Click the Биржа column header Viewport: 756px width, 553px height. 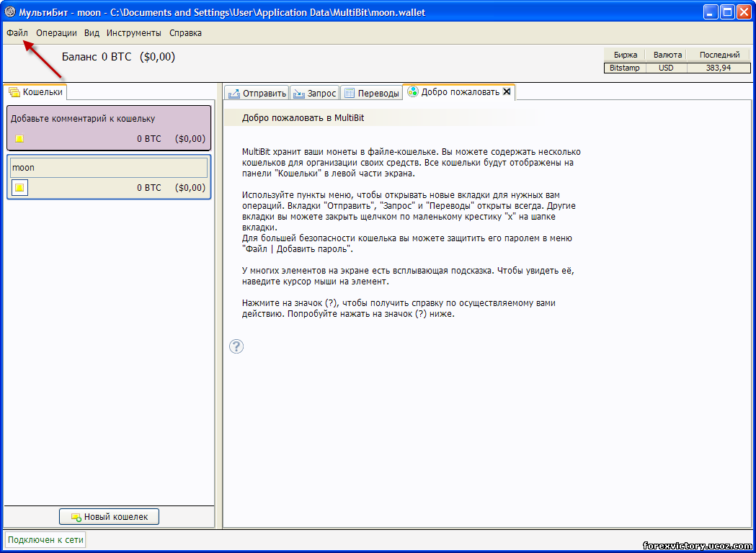coord(626,55)
